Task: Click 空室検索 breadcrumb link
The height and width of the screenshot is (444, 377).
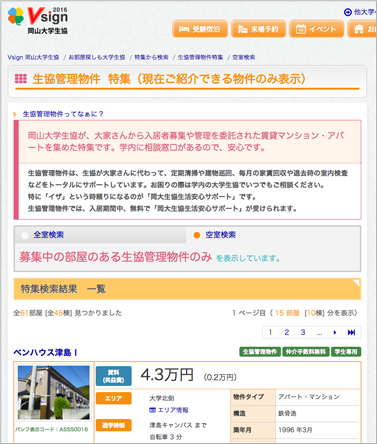Action: click(244, 57)
